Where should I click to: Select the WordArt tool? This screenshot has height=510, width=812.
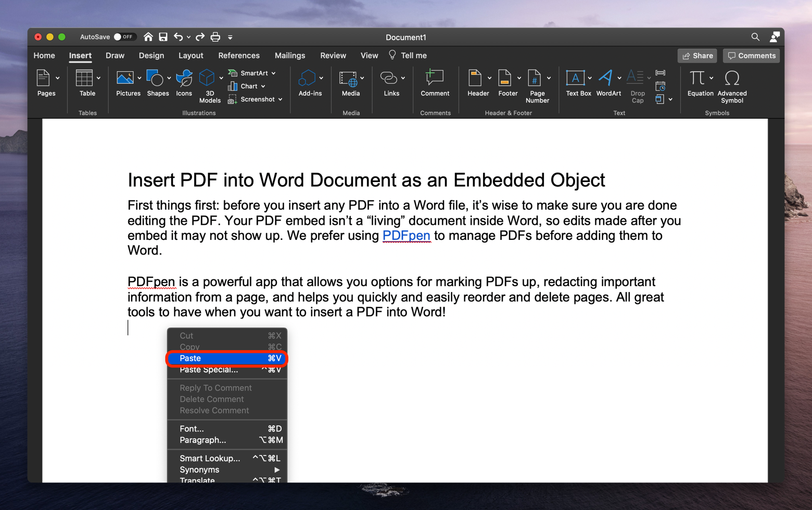click(x=605, y=79)
